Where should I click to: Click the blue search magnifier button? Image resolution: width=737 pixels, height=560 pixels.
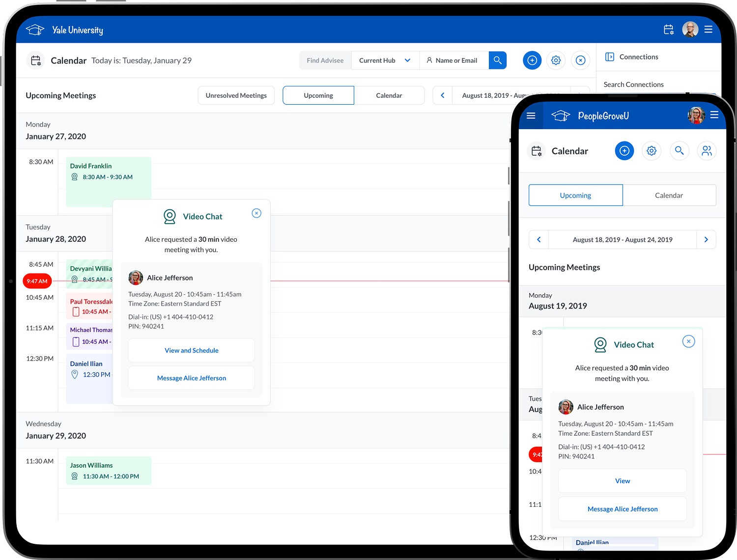pos(497,60)
